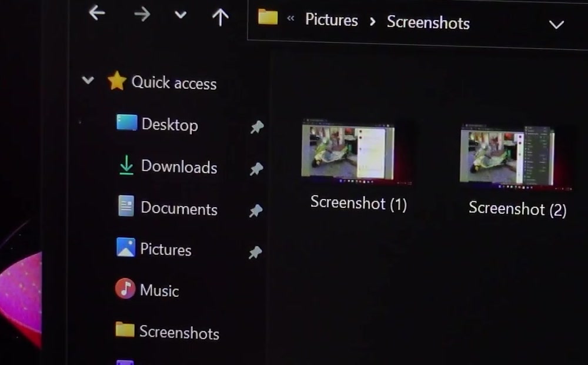Viewport: 588px width, 365px height.
Task: Go forward with the right arrow button
Action: click(142, 15)
